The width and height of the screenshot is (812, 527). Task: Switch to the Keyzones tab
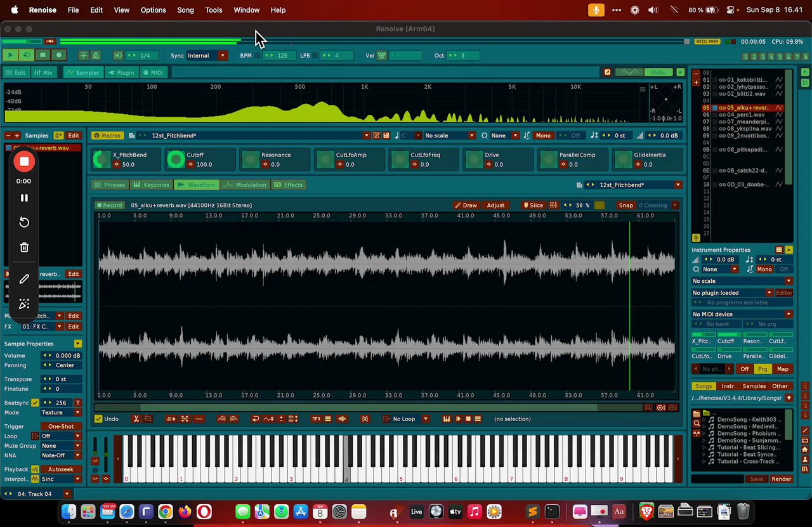click(152, 185)
